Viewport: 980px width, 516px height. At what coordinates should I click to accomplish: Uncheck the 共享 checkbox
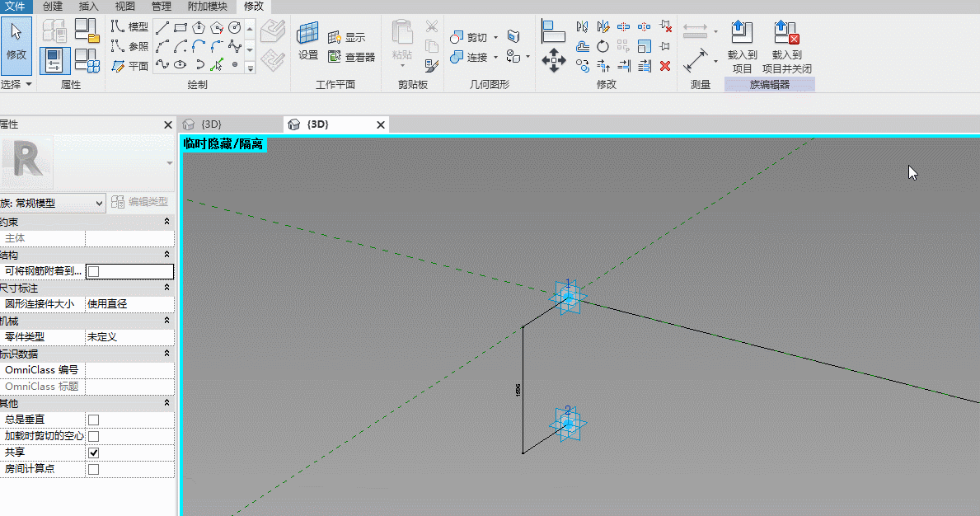[x=94, y=453]
